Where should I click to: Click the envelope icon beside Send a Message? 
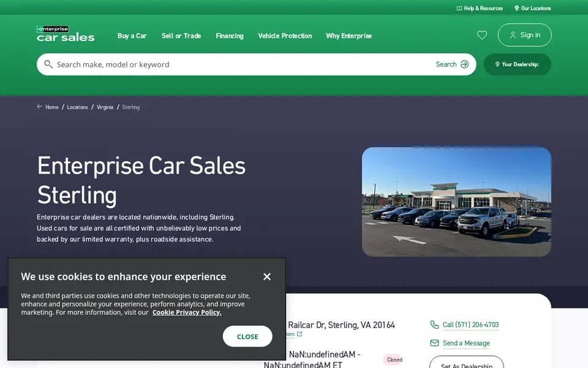click(434, 343)
